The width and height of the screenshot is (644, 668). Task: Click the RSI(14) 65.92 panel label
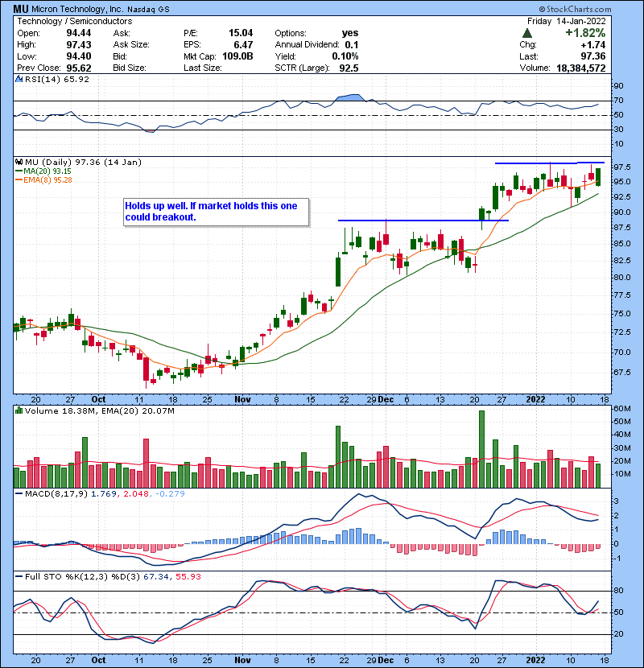[x=57, y=79]
